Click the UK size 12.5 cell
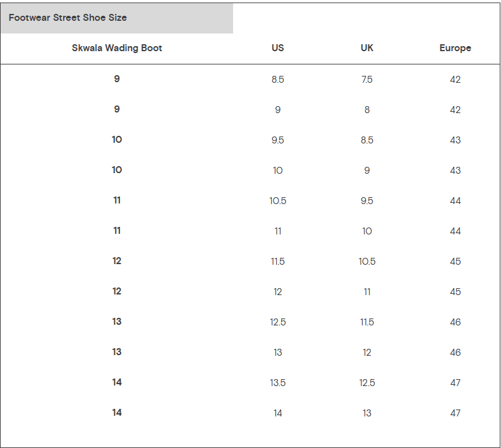This screenshot has width=501, height=448. [367, 383]
